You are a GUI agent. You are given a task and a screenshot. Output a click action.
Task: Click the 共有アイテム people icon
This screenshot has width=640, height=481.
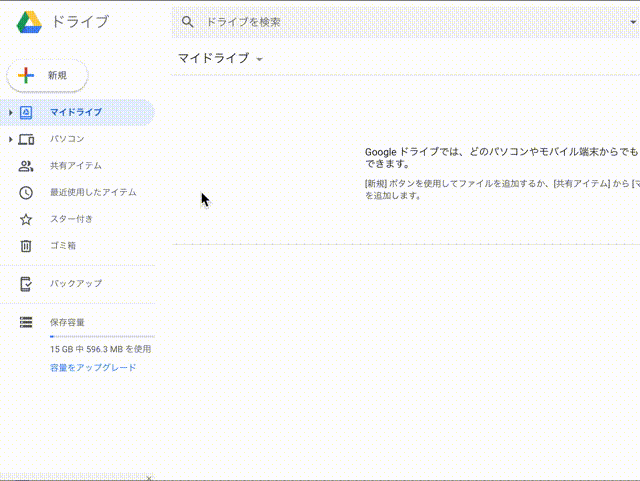[26, 166]
